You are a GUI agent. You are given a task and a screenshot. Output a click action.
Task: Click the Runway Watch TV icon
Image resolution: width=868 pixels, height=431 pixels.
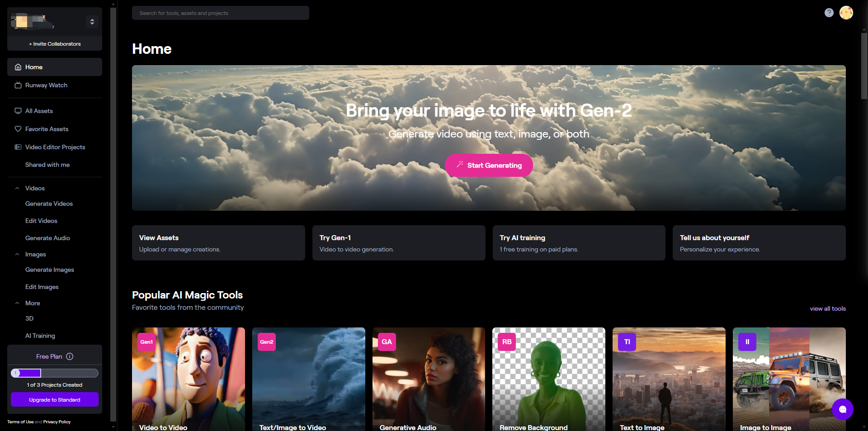[x=18, y=85]
